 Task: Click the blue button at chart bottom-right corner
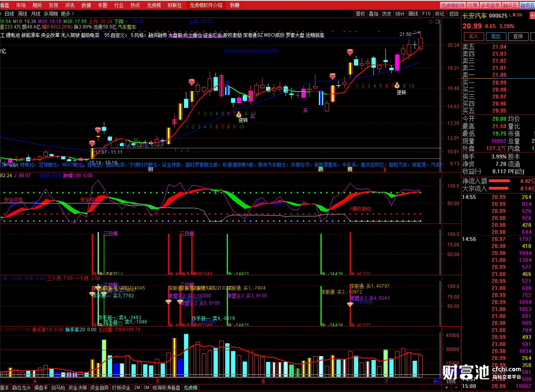437,381
